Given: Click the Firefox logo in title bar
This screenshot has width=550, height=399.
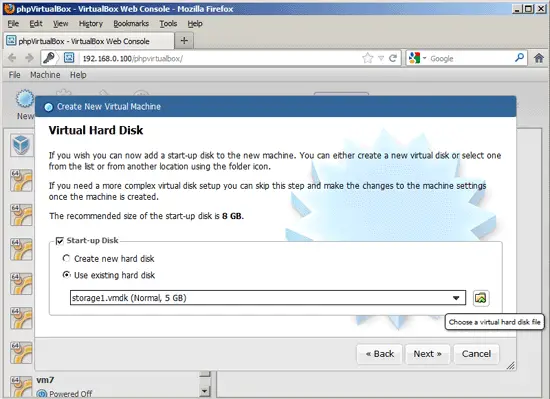Looking at the screenshot, I should [9, 8].
